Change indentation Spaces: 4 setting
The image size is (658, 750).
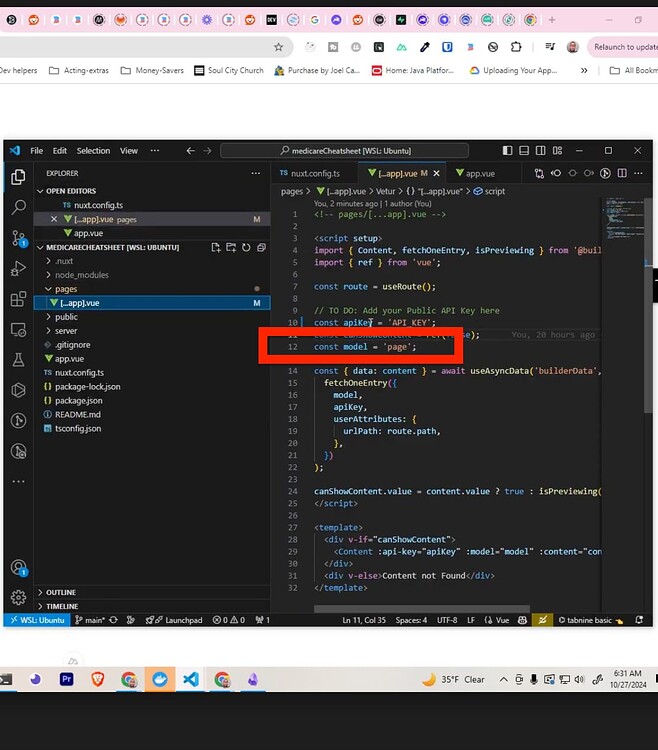point(411,620)
